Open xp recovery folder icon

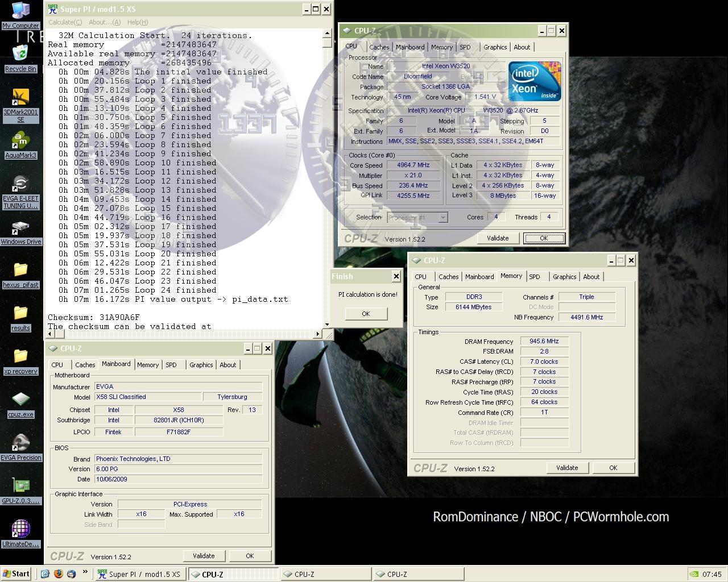coord(20,361)
